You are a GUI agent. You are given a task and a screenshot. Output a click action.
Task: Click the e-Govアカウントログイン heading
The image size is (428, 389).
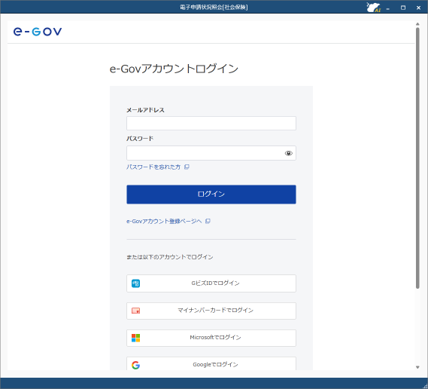174,69
